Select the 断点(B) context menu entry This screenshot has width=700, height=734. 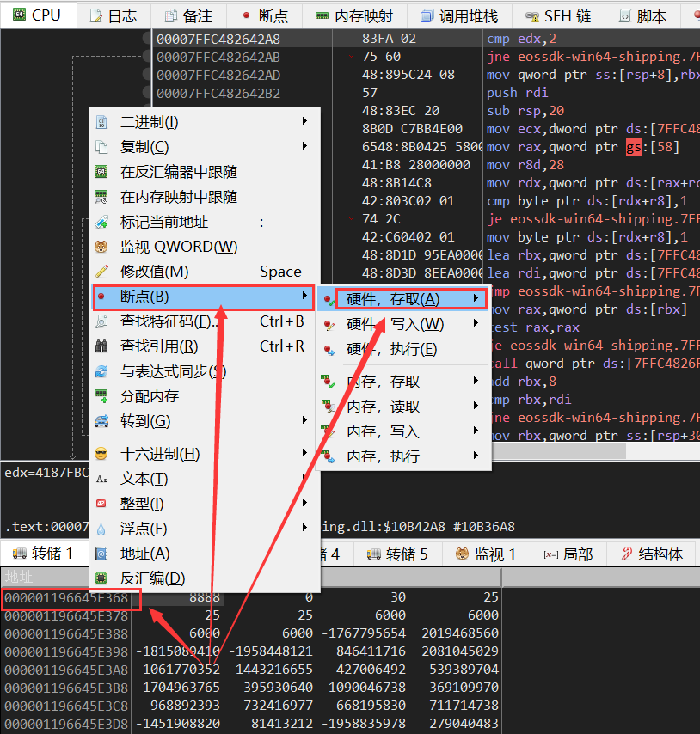coord(203,297)
